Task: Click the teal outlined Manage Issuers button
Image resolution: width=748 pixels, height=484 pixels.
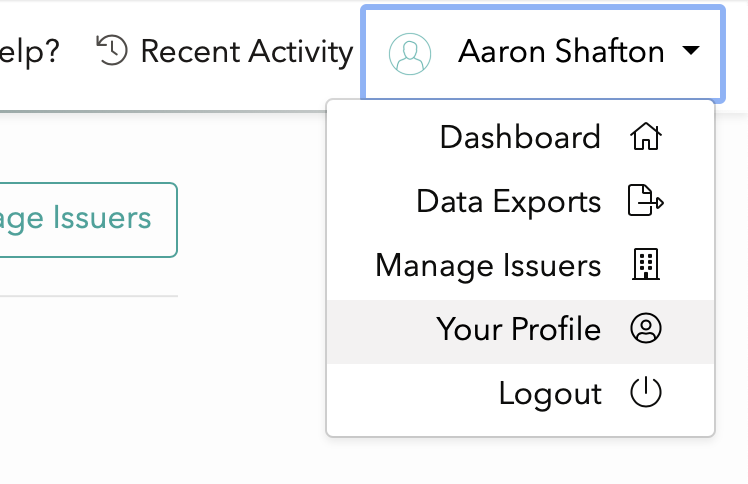Action: pyautogui.click(x=88, y=220)
